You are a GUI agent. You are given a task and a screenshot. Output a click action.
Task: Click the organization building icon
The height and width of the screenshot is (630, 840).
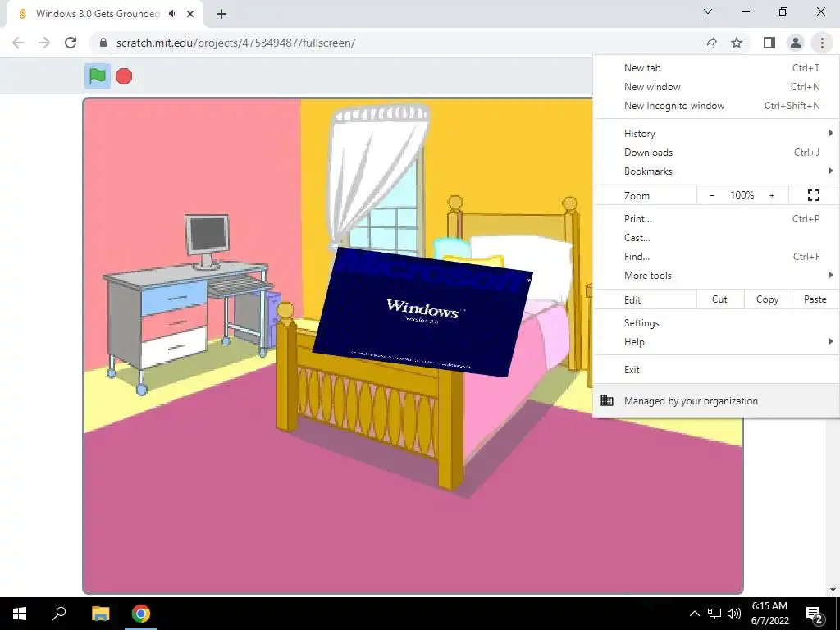click(x=607, y=400)
